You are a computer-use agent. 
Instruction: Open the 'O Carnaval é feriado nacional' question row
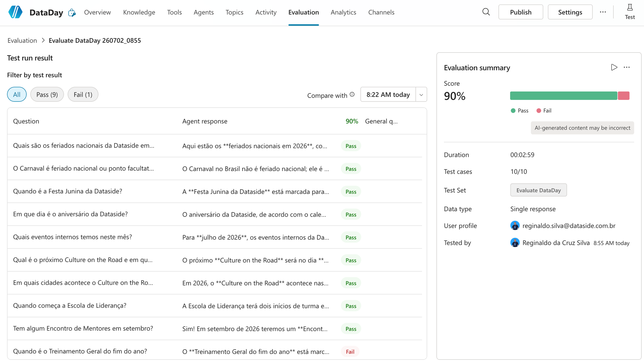click(215, 168)
